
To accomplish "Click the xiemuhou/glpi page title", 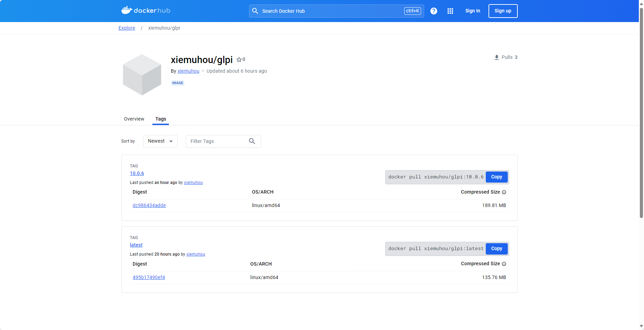I will tap(202, 60).
